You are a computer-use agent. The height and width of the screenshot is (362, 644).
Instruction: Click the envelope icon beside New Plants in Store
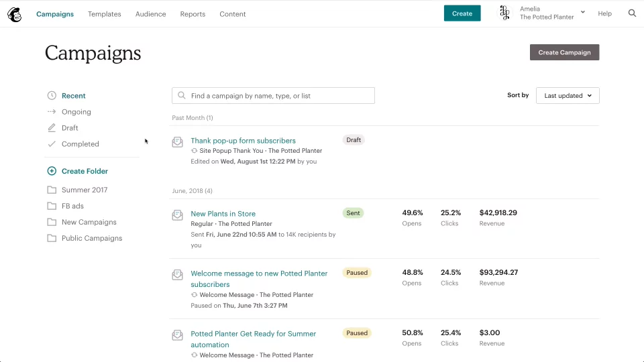click(178, 215)
